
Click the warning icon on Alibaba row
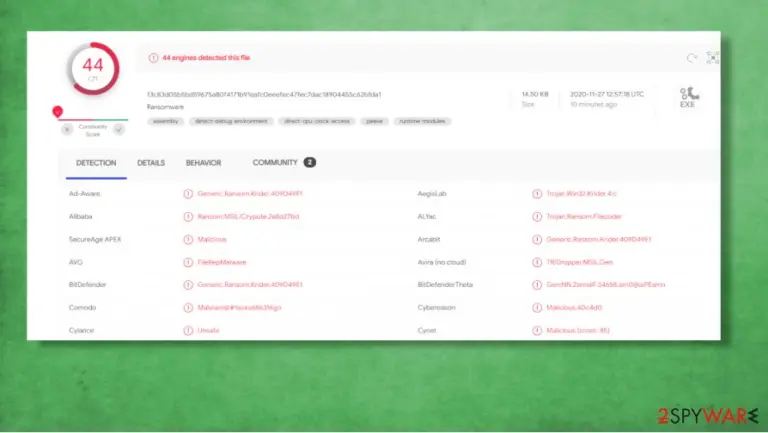click(x=188, y=216)
